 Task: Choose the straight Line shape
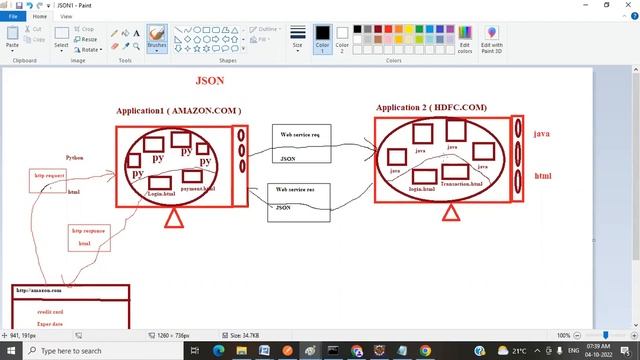178,30
